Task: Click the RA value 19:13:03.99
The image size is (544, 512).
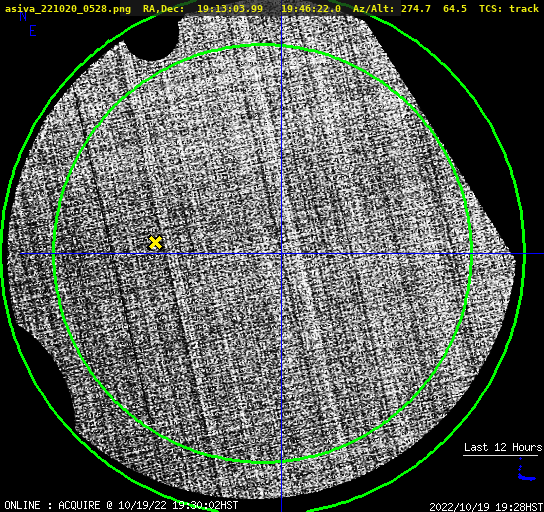Action: pyautogui.click(x=230, y=9)
